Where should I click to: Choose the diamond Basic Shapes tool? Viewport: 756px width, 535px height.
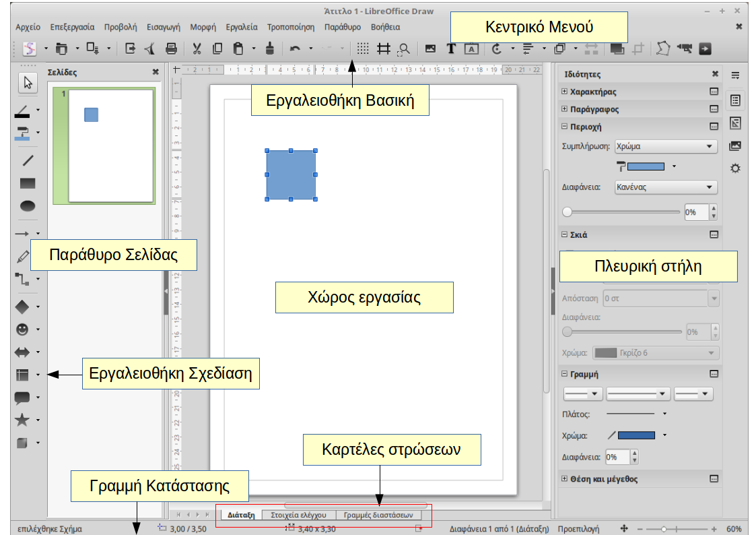[22, 307]
